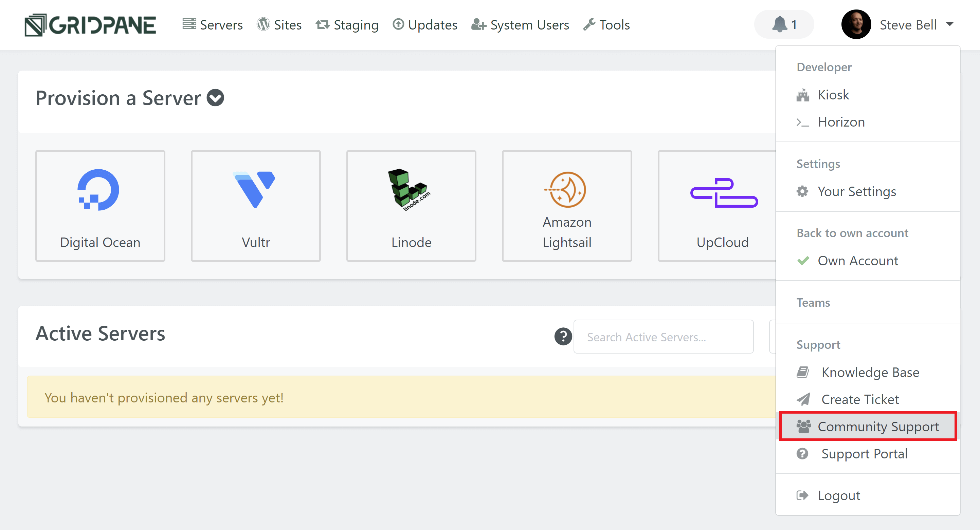The width and height of the screenshot is (980, 530).
Task: Click the Create Ticket paper plane icon
Action: click(803, 399)
